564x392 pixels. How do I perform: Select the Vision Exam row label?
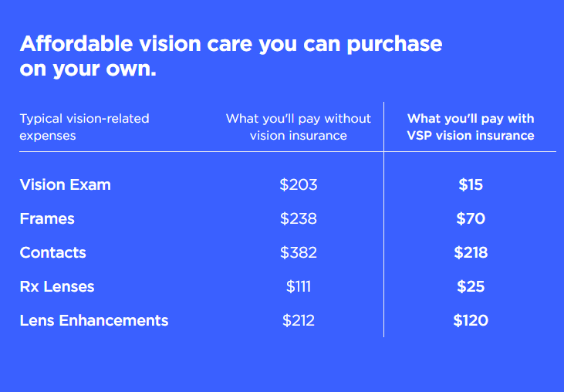65,185
